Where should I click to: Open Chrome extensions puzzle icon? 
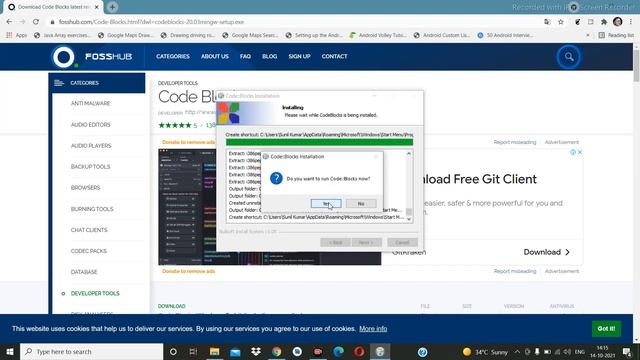[x=604, y=22]
